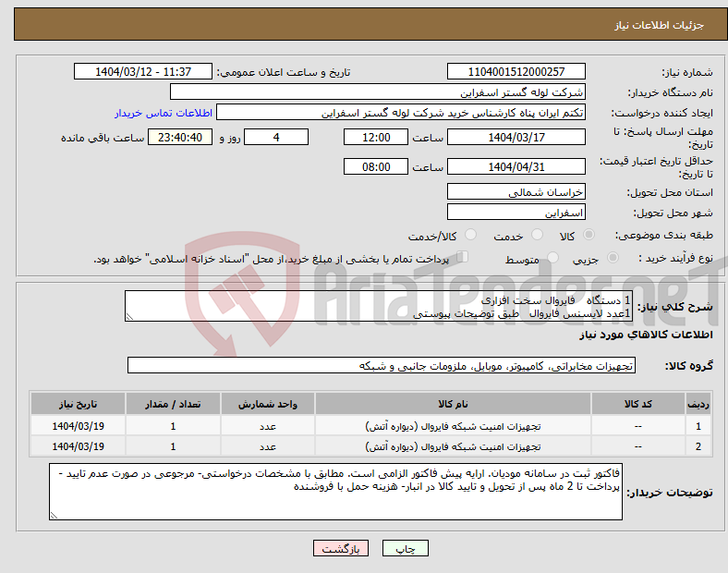
Task: Click the product name in row 2
Action: coord(453,446)
